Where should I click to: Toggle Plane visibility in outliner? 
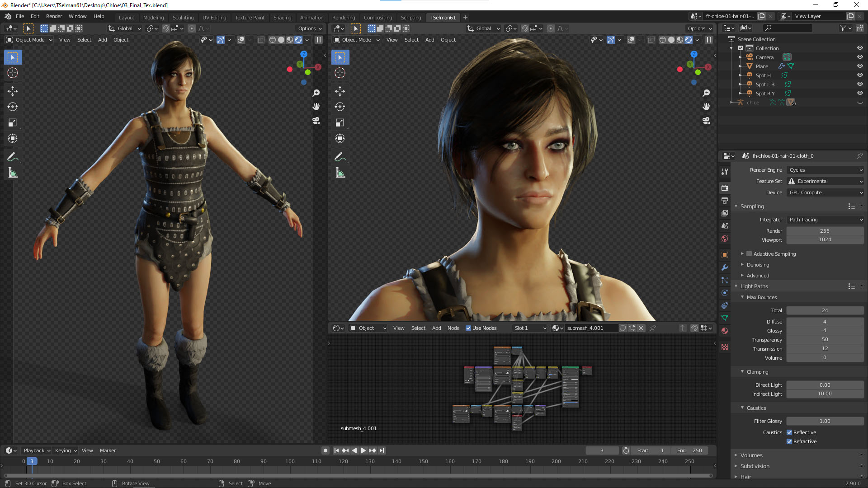(860, 66)
